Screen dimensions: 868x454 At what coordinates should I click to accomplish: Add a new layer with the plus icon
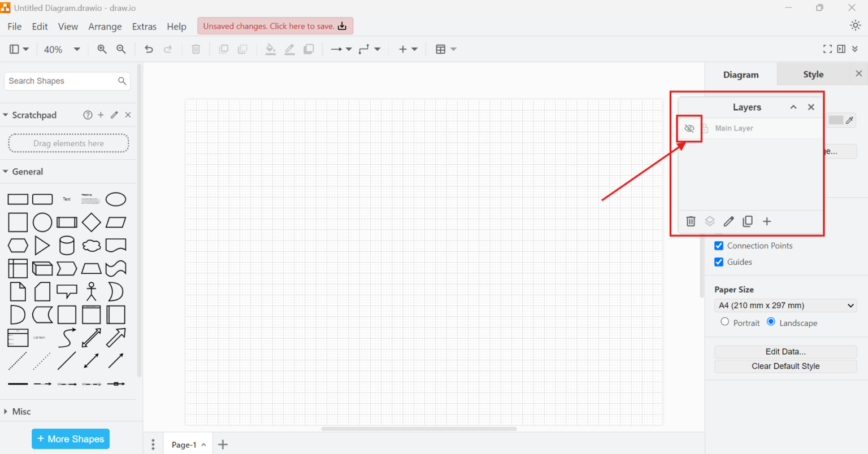[767, 221]
